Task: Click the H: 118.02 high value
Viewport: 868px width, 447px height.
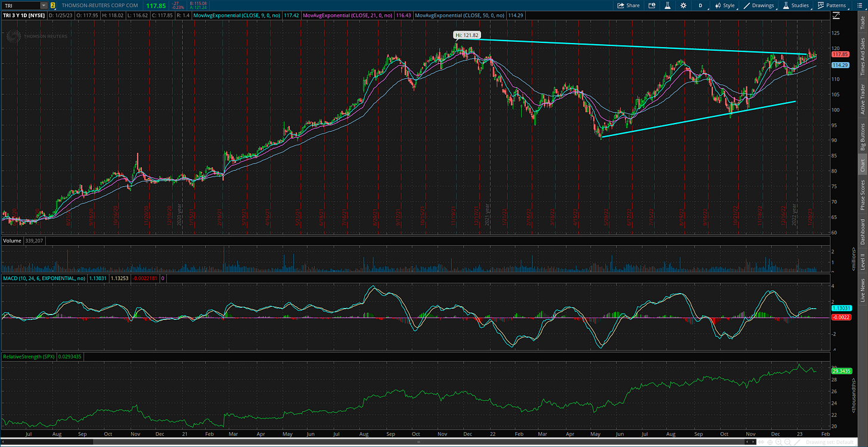Action: pyautogui.click(x=113, y=14)
